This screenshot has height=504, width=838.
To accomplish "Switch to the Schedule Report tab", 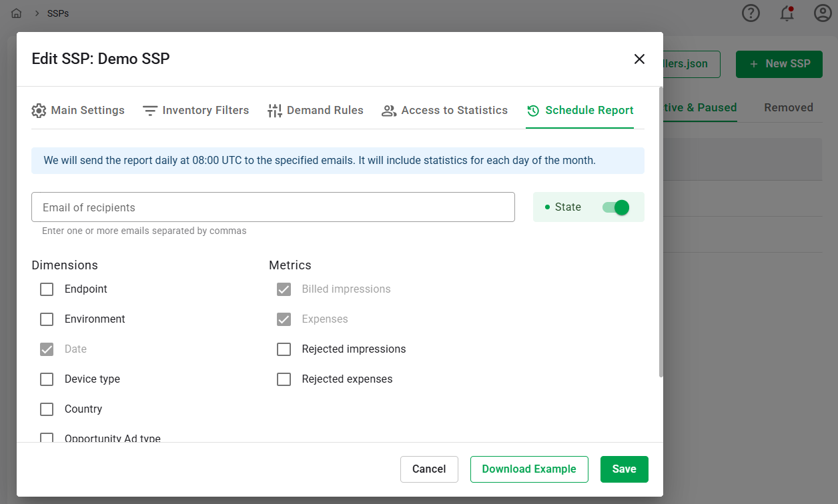I will [580, 111].
